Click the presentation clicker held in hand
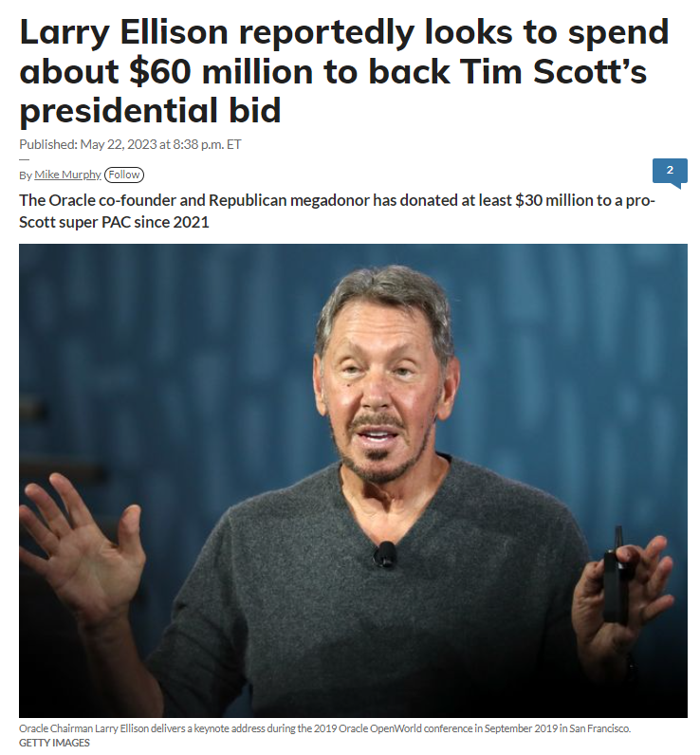 coord(616,576)
